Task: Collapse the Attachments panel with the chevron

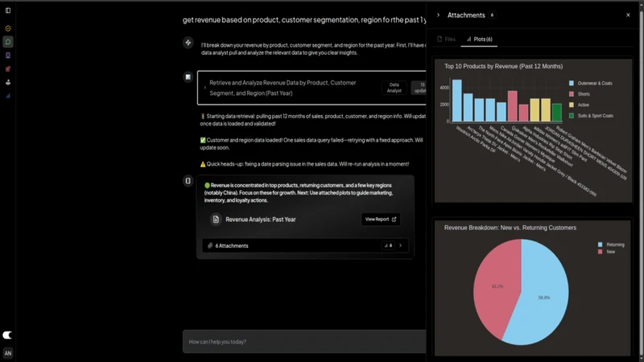Action: (438, 15)
